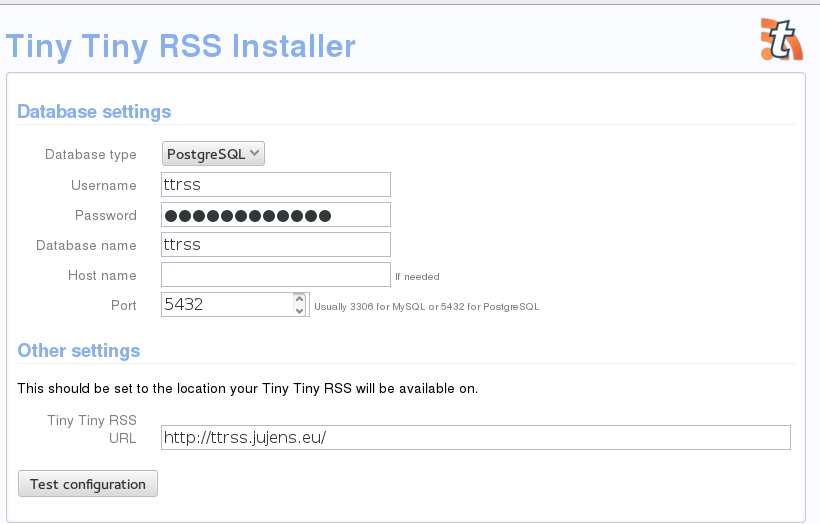Click the 'Usually 3306 for MySQL' hint text

[x=427, y=307]
